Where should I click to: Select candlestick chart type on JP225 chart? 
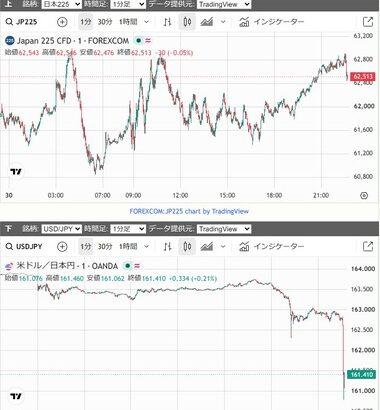pos(187,22)
